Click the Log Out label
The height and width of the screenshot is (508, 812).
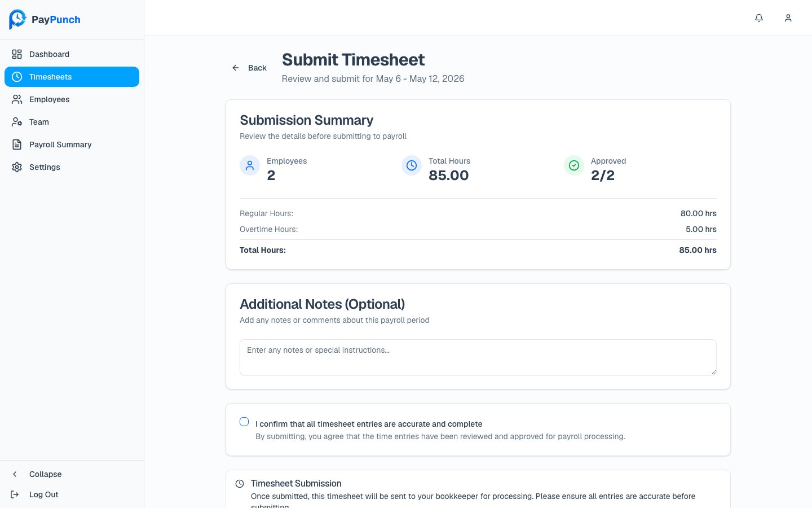pos(44,494)
